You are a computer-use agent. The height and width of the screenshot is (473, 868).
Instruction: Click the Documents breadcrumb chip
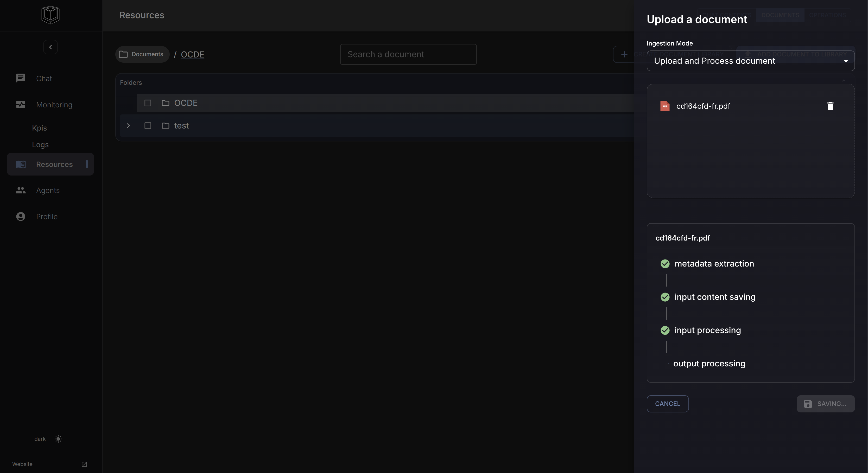(x=142, y=54)
